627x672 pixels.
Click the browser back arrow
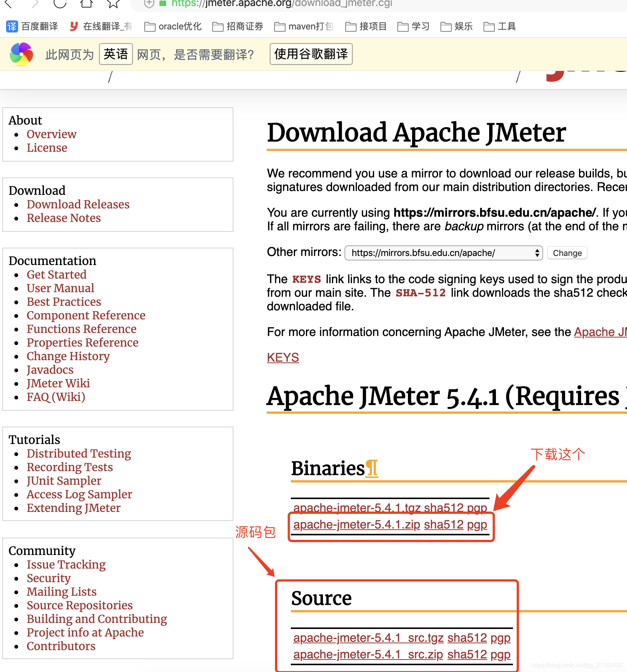[8, 4]
